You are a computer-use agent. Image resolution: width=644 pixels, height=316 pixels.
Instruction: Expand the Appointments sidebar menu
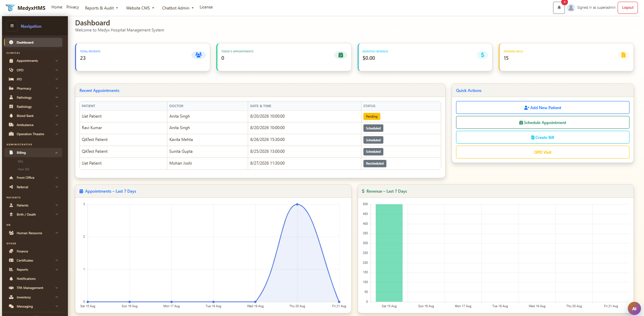33,61
